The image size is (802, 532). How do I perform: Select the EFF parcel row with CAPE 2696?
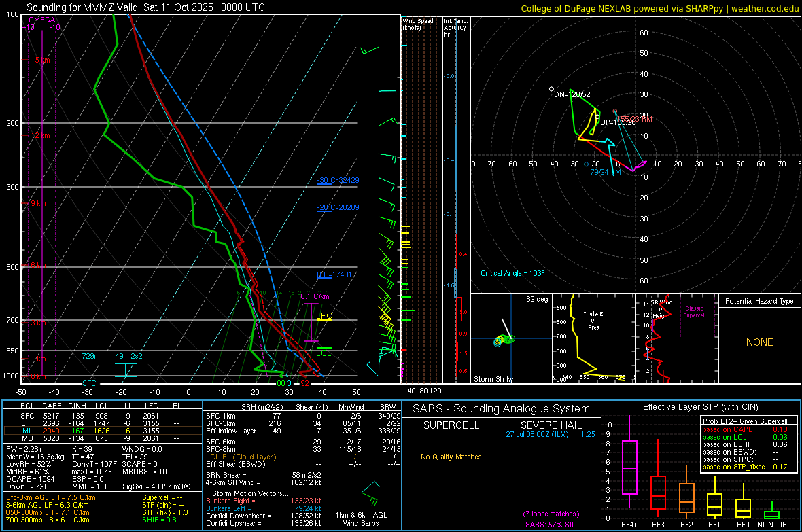pyautogui.click(x=102, y=423)
